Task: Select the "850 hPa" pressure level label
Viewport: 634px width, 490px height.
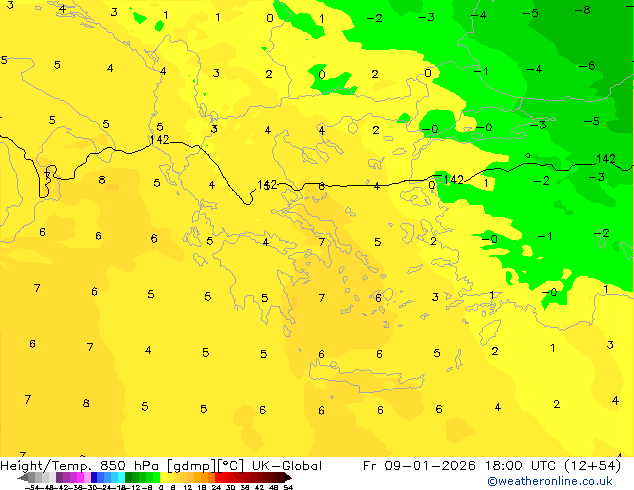Action: coord(129,466)
